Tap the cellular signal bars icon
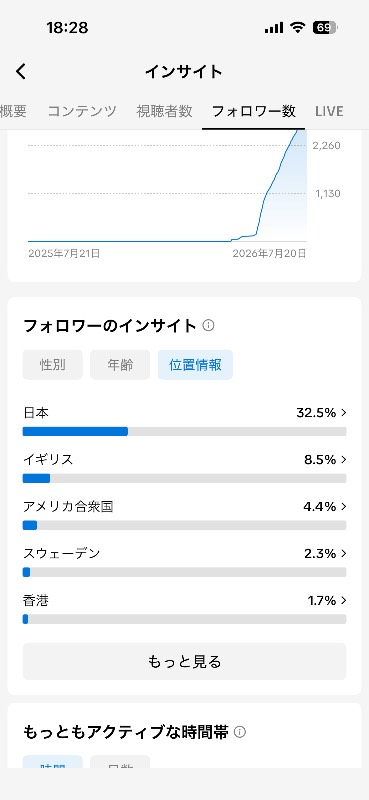Image resolution: width=369 pixels, height=800 pixels. pyautogui.click(x=274, y=28)
